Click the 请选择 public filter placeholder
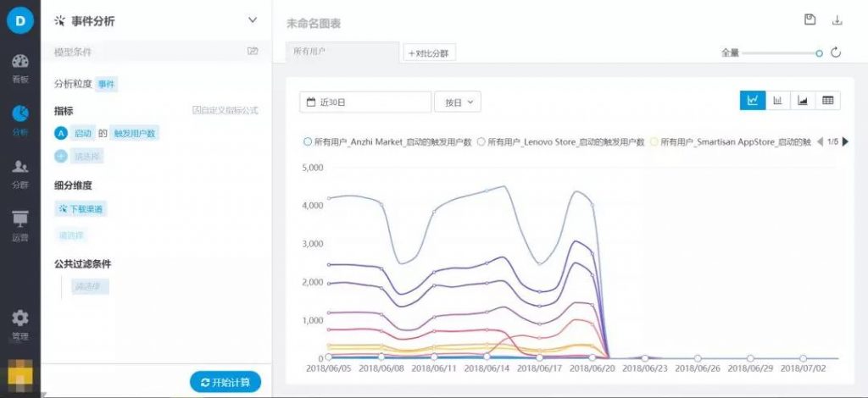The image size is (868, 398). [x=90, y=286]
